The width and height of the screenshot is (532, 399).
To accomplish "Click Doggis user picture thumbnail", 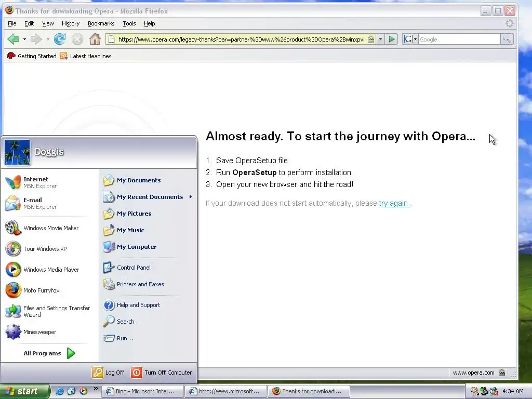I will [x=17, y=152].
